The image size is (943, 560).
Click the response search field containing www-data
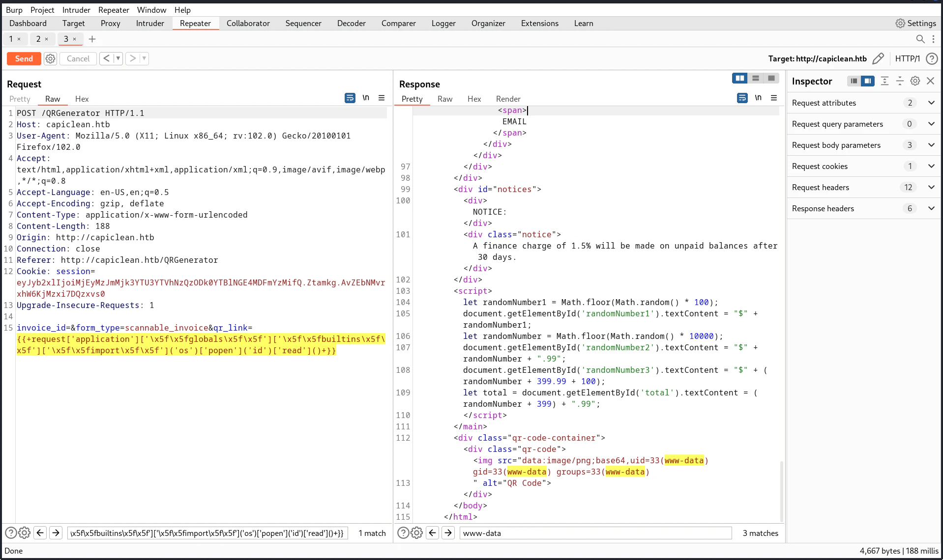coord(595,533)
